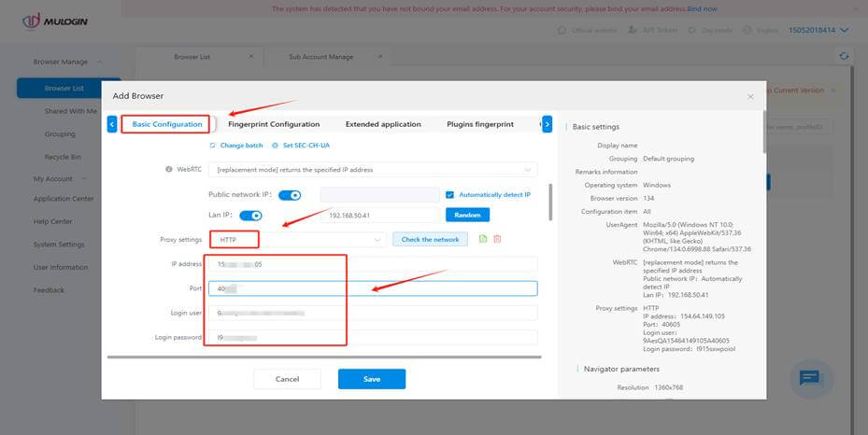The height and width of the screenshot is (435, 868).
Task: Click the 'Default grouping' value in summary
Action: point(668,159)
